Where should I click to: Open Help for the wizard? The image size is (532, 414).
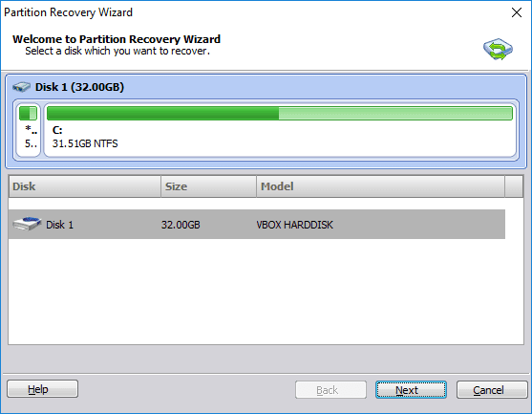(x=42, y=389)
